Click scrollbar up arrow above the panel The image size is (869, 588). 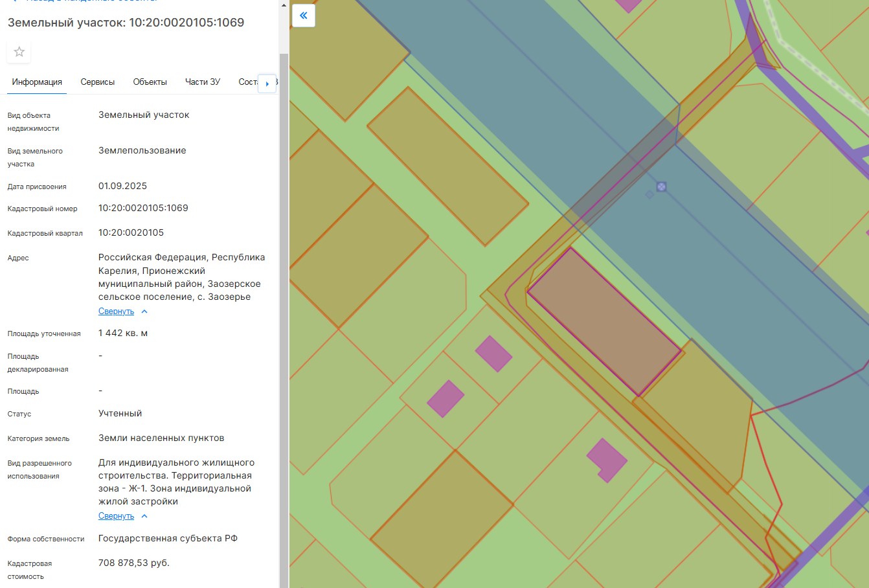(284, 5)
